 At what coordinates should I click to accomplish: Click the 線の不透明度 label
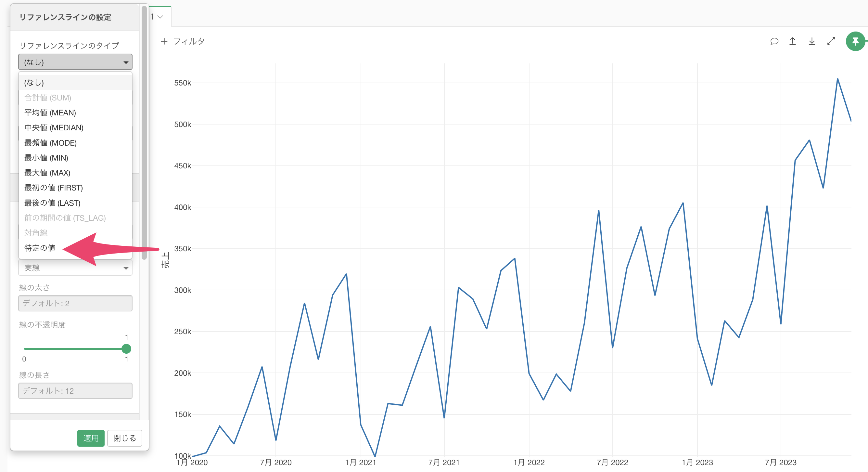pyautogui.click(x=43, y=325)
